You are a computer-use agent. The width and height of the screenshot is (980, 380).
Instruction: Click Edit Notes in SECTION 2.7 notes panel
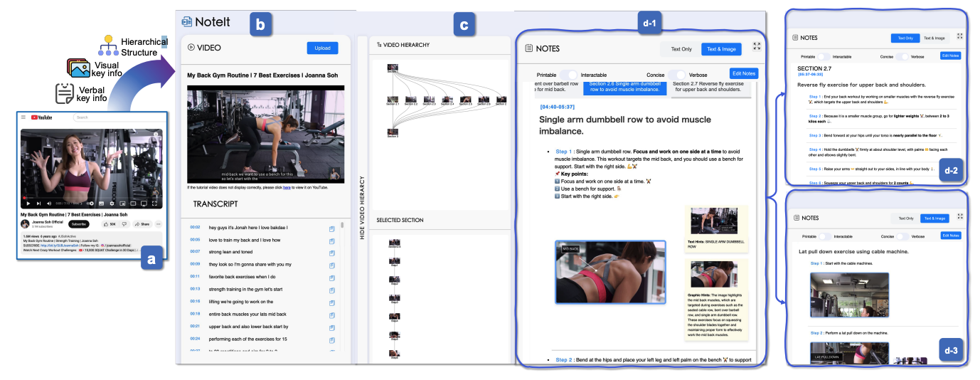click(x=949, y=56)
